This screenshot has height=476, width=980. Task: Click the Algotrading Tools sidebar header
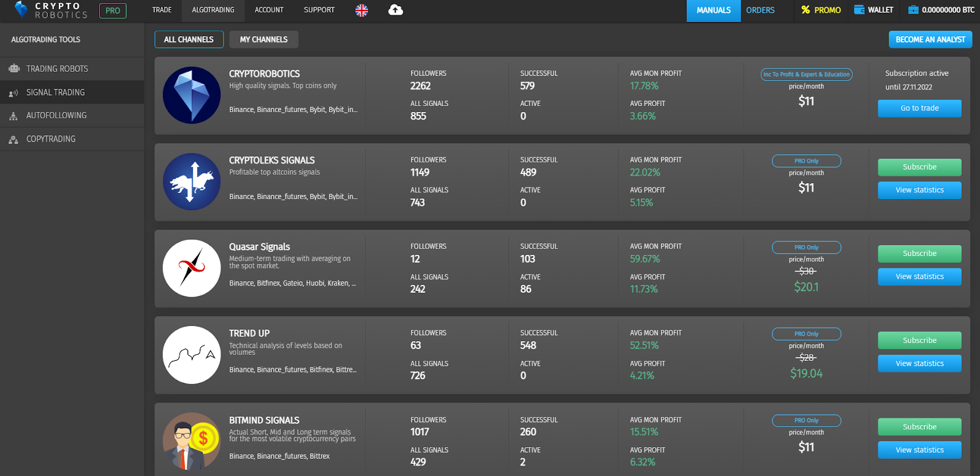tap(46, 40)
